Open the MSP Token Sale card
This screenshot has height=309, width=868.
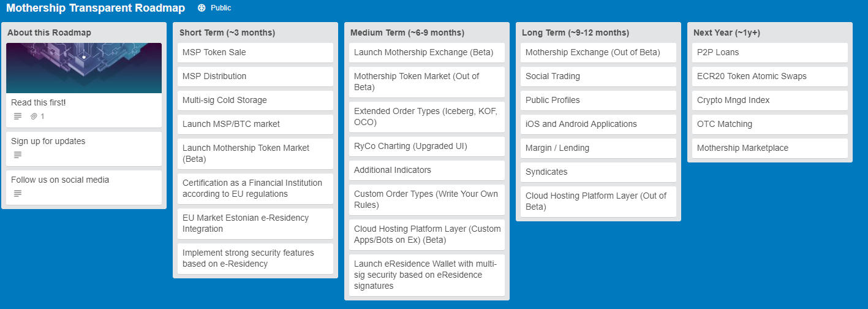255,52
